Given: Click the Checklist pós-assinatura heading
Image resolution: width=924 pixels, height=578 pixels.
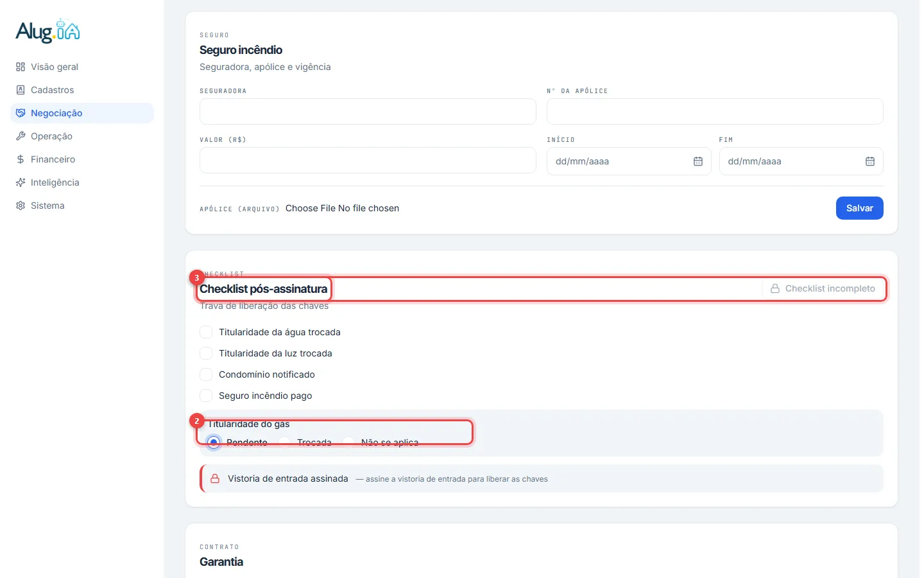Looking at the screenshot, I should click(263, 289).
